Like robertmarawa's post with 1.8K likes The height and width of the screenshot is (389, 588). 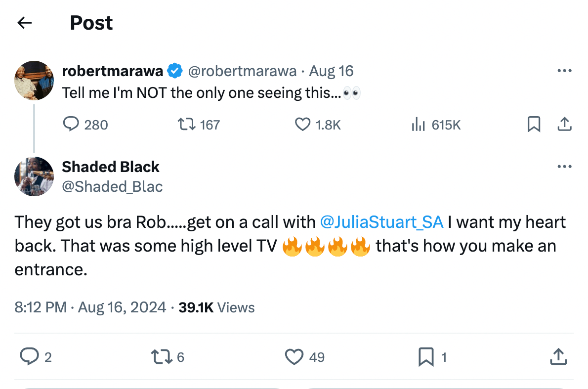pos(302,125)
